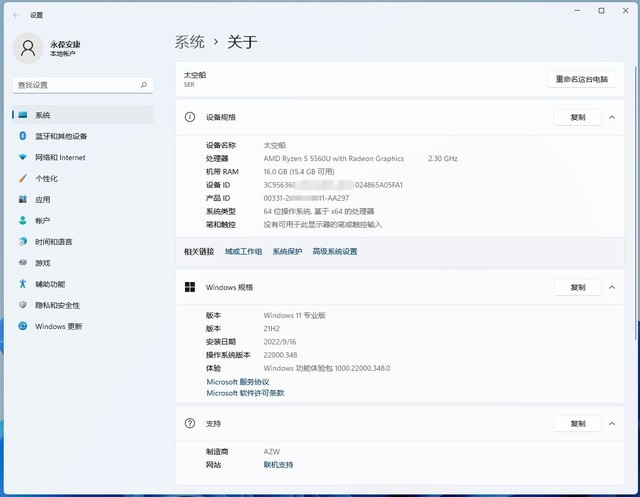The width and height of the screenshot is (640, 497).
Task: Select the 系统 monitor icon in sidebar
Action: (x=23, y=115)
